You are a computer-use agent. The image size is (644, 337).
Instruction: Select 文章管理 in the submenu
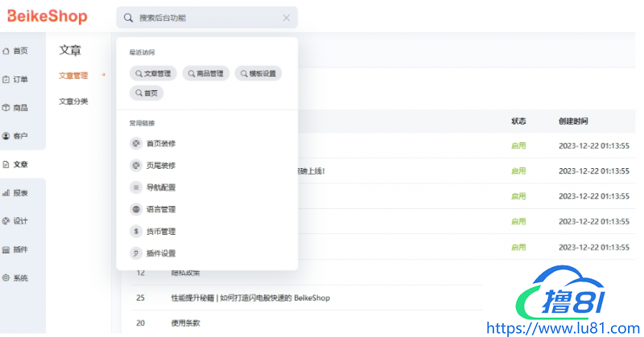point(73,76)
